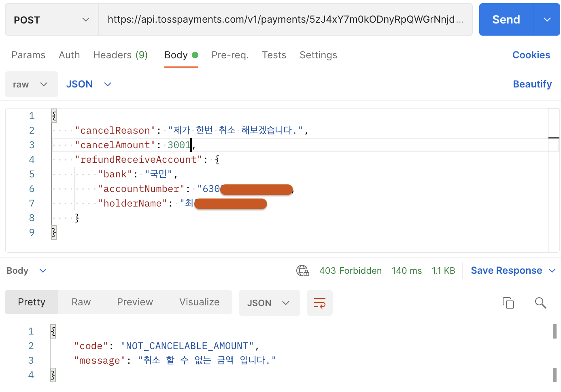Select the Body request tab
Viewport: 561px width, 392px height.
pos(181,55)
